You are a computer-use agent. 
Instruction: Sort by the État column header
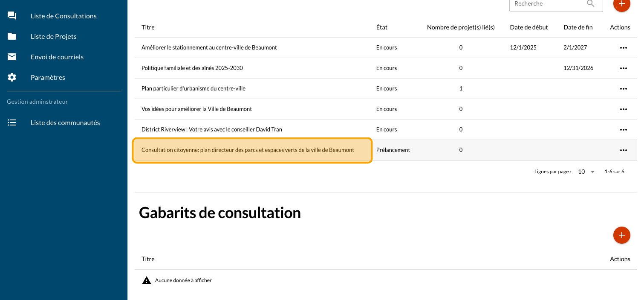tap(381, 27)
